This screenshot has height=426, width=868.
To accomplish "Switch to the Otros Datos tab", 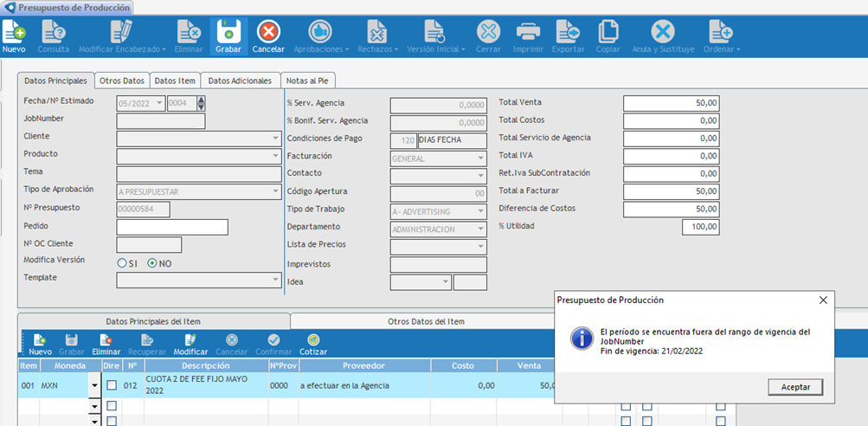I will point(122,81).
